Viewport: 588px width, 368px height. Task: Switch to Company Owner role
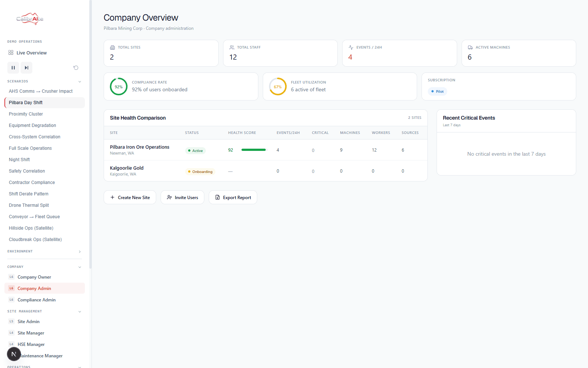pyautogui.click(x=44, y=277)
